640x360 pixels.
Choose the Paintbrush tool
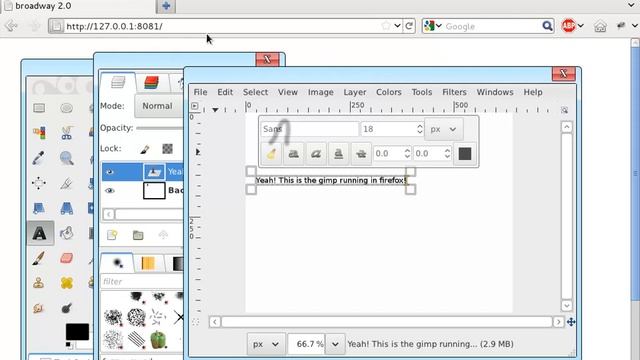pos(39,258)
